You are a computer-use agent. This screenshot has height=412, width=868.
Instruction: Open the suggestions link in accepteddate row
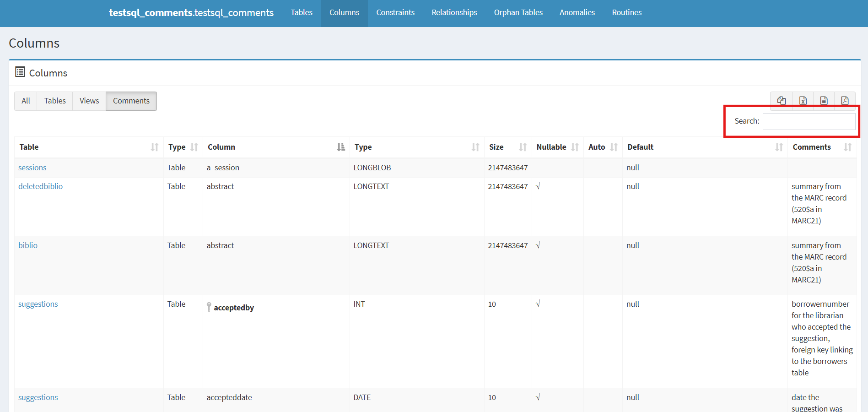pos(38,397)
